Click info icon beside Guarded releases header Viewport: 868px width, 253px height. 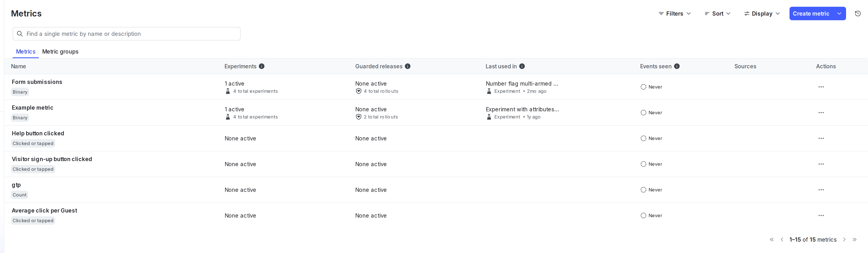click(408, 66)
